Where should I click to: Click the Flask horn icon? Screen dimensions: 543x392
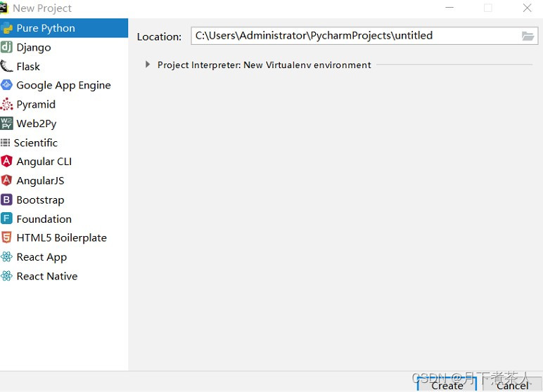(6, 66)
